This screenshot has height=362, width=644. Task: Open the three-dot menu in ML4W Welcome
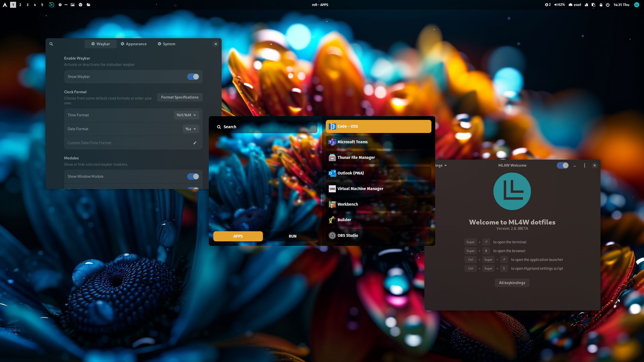(x=584, y=165)
